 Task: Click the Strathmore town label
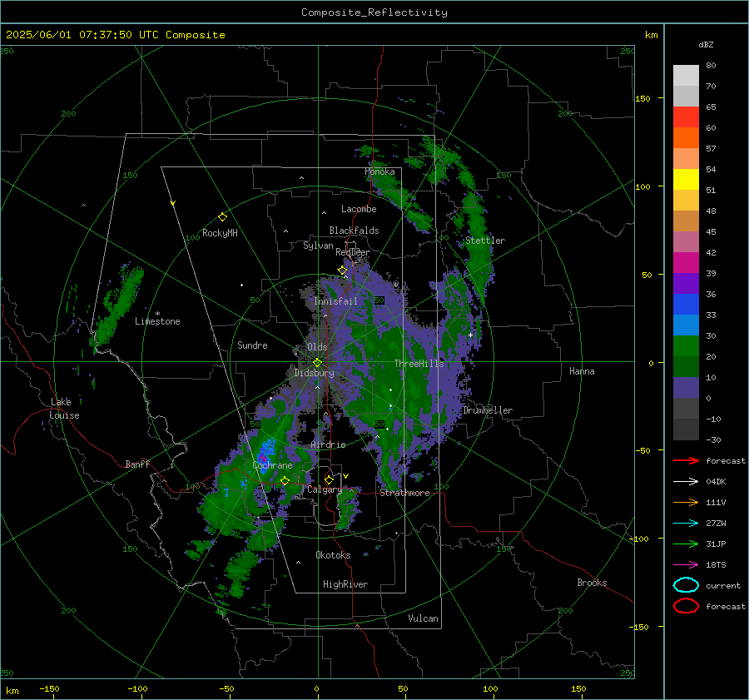405,493
